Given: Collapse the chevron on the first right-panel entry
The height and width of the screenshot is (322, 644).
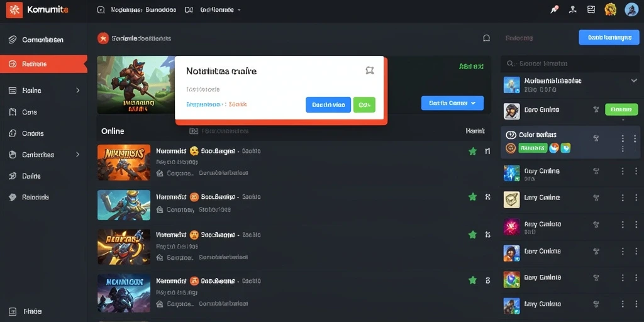Looking at the screenshot, I should (634, 81).
